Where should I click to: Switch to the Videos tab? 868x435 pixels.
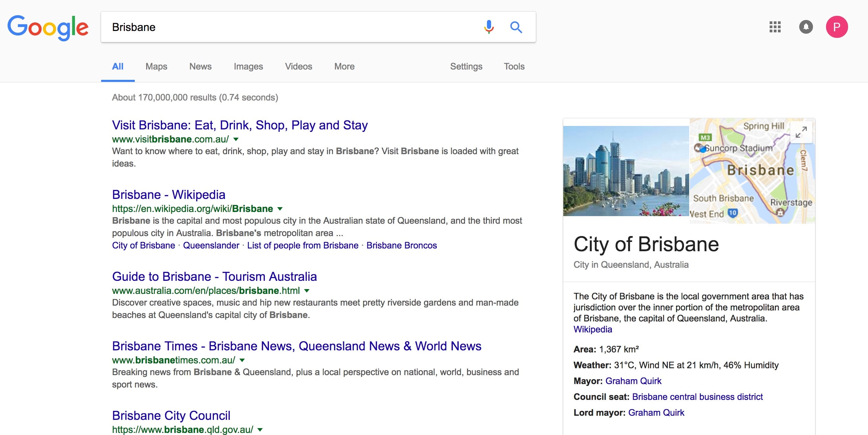pos(299,66)
